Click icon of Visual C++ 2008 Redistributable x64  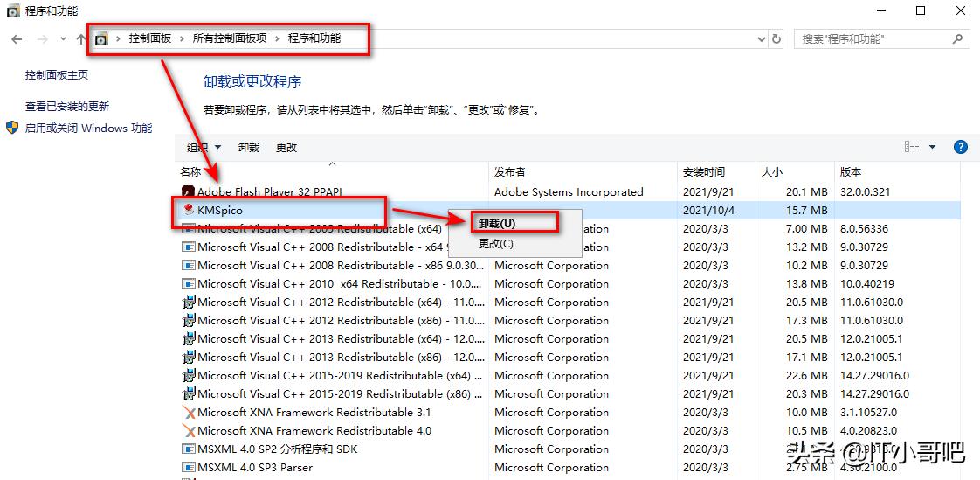188,247
